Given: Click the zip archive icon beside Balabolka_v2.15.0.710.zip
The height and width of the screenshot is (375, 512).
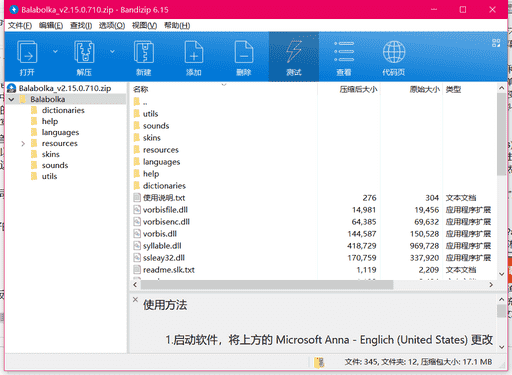Looking at the screenshot, I should 12,88.
